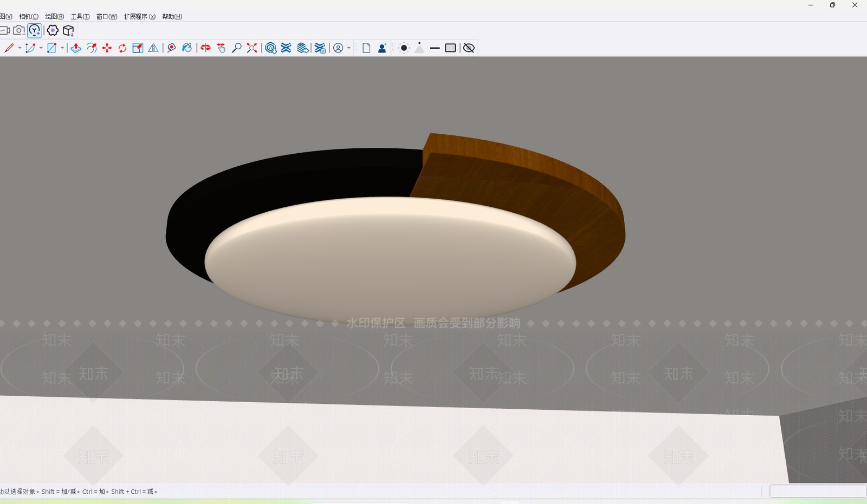
Task: Click the blank page document icon
Action: 366,48
